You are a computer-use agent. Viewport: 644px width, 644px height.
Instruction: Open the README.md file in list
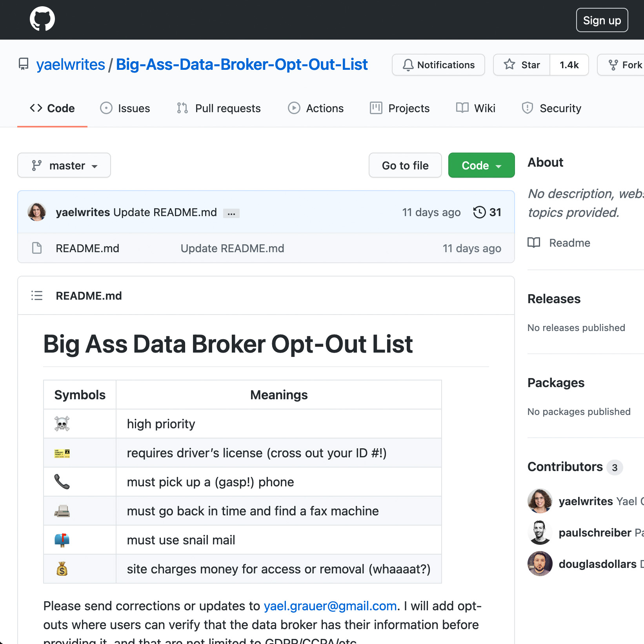[x=87, y=248]
